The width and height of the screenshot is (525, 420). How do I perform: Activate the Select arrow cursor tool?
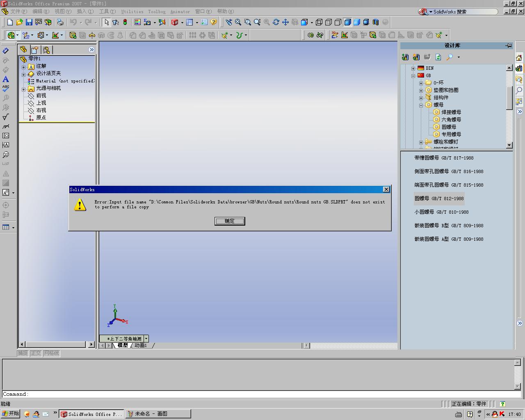point(106,22)
